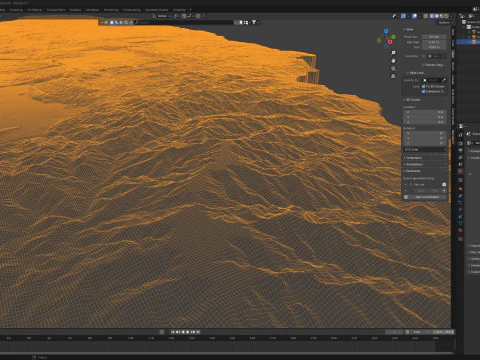
Task: Jump to the timeline end frame
Action: point(198,332)
